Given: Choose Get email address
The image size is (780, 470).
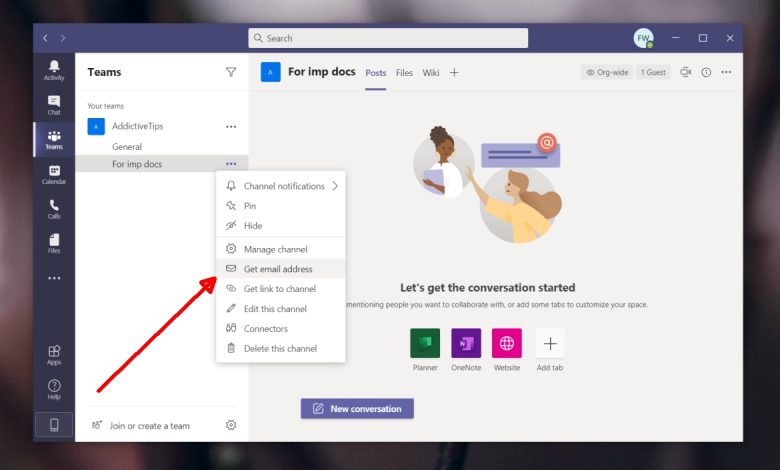Looking at the screenshot, I should click(x=281, y=269).
